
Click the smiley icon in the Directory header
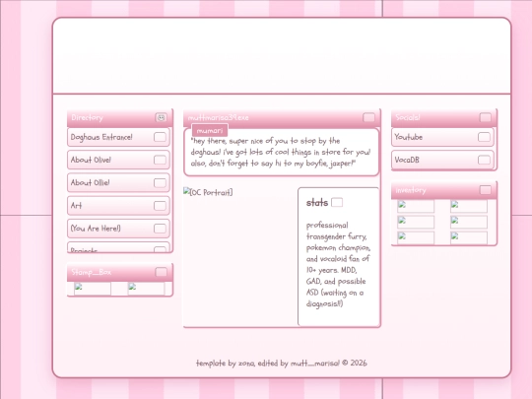(162, 117)
